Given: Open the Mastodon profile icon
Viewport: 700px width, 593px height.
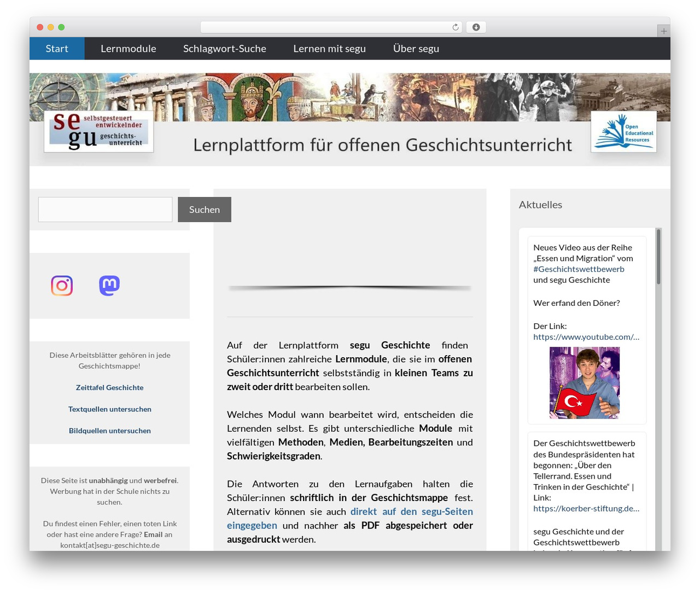Looking at the screenshot, I should [x=109, y=286].
